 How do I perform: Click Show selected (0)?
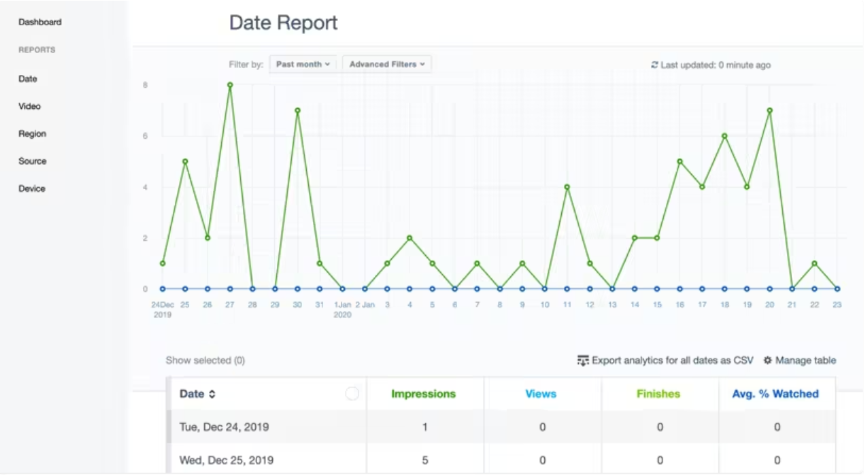pyautogui.click(x=205, y=361)
